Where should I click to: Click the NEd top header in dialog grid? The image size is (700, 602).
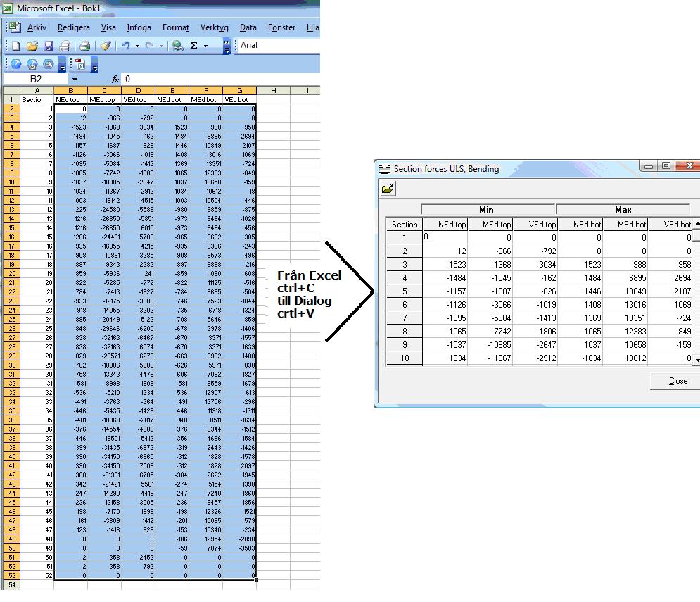[445, 225]
